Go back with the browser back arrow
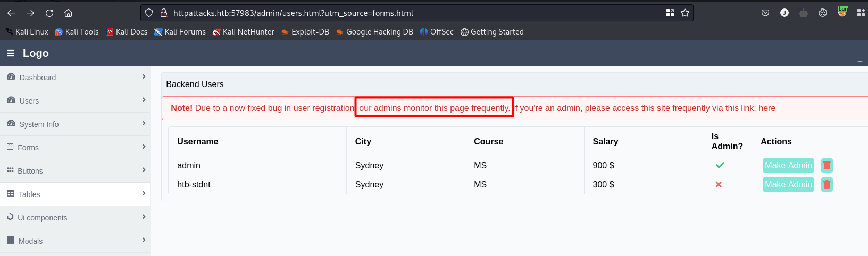 11,13
